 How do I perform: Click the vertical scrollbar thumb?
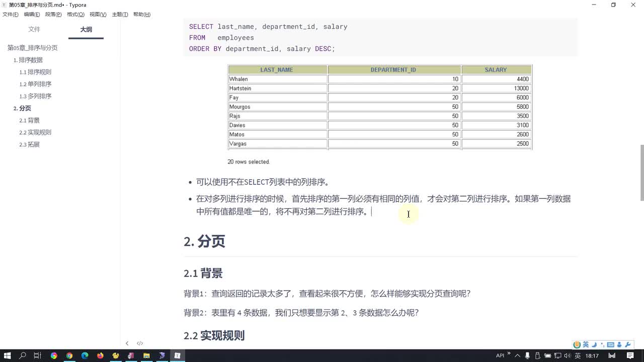click(x=641, y=172)
